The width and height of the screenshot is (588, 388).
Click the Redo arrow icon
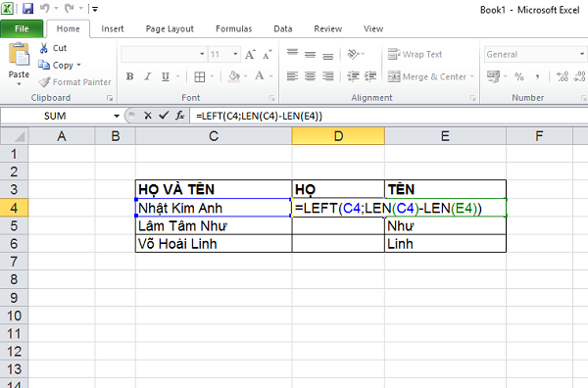click(70, 8)
